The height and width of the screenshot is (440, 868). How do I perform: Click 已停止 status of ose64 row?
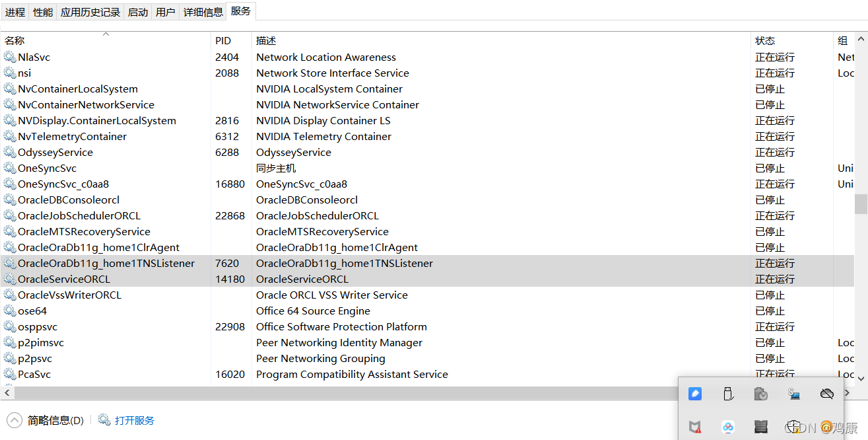[770, 311]
